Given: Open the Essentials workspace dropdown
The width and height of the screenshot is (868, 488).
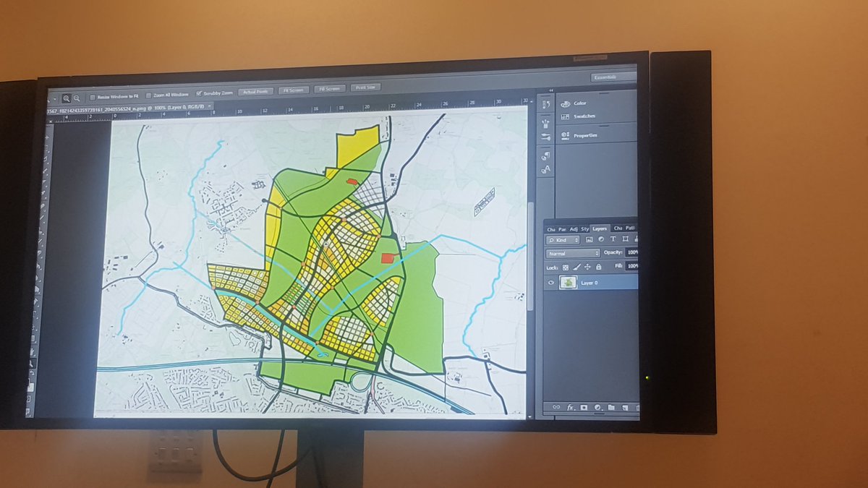Looking at the screenshot, I should (x=613, y=77).
